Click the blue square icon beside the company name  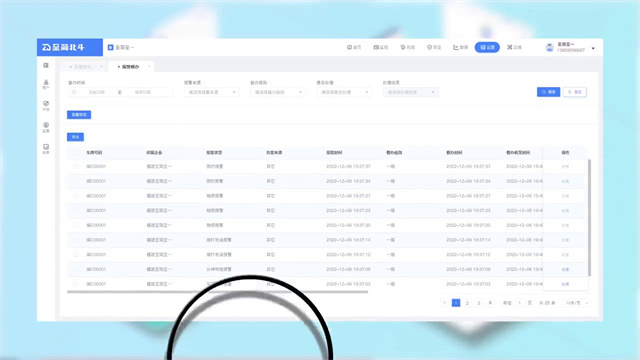tap(110, 47)
